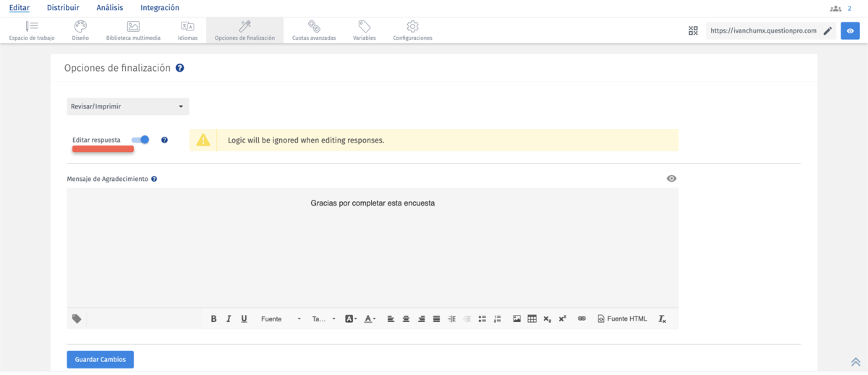
Task: Toggle the Editar respuesta switch
Action: point(140,140)
